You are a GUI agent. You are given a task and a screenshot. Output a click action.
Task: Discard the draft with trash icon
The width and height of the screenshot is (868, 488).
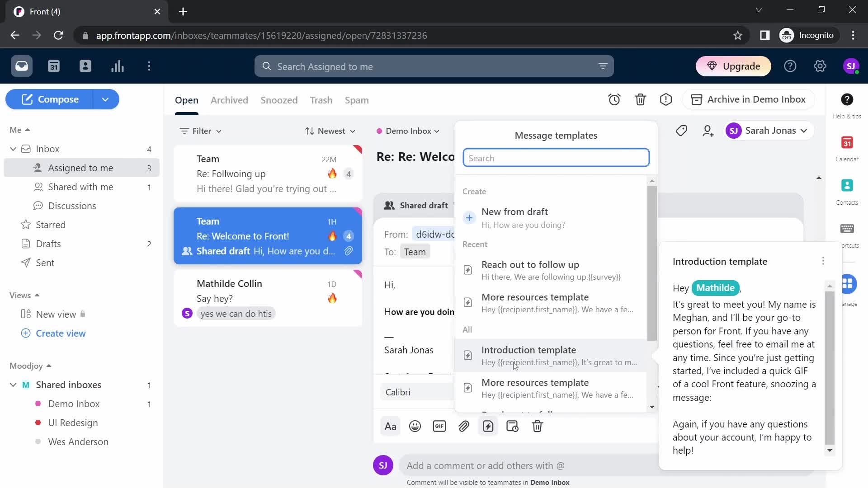pyautogui.click(x=537, y=426)
